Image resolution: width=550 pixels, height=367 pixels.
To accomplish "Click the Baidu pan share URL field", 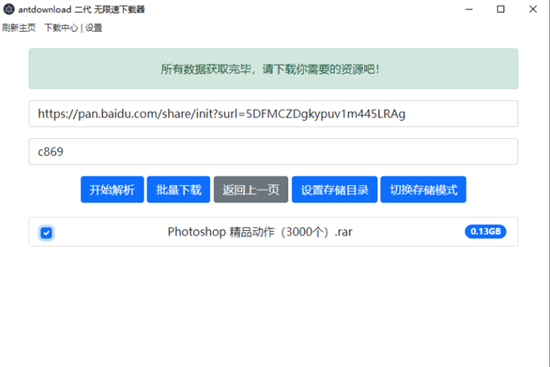I will 273,114.
